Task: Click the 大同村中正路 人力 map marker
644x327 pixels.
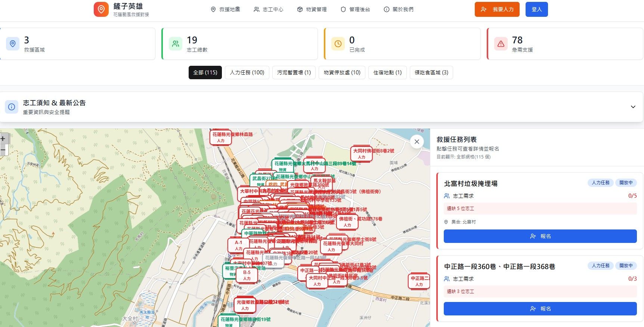Action: (317, 281)
